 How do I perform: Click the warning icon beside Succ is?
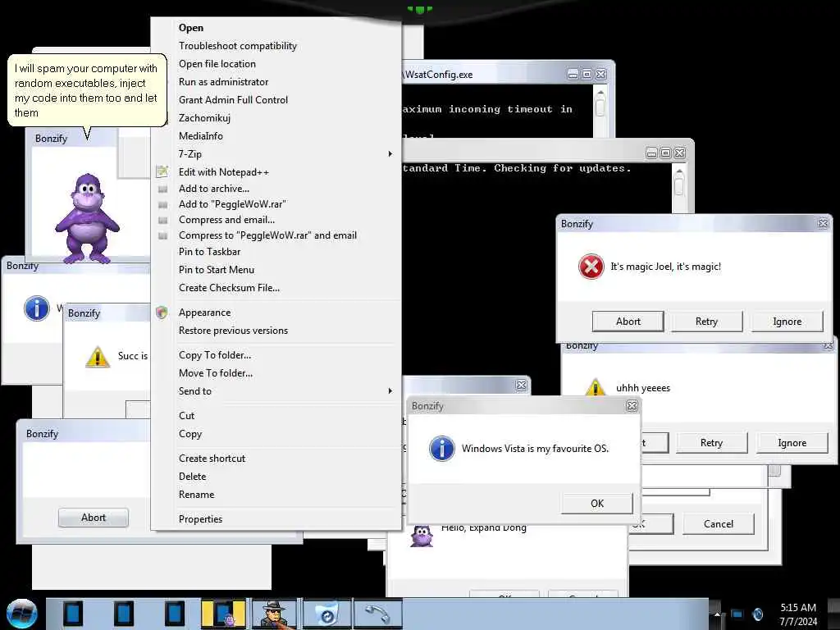coord(98,356)
